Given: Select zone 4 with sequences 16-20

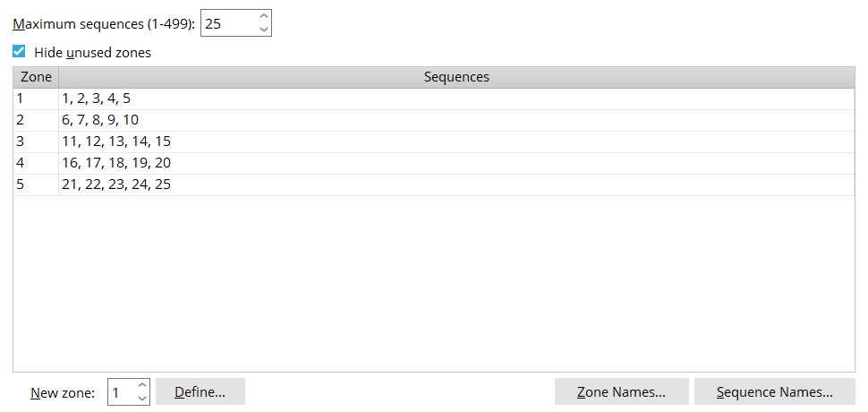Looking at the screenshot, I should [x=434, y=163].
